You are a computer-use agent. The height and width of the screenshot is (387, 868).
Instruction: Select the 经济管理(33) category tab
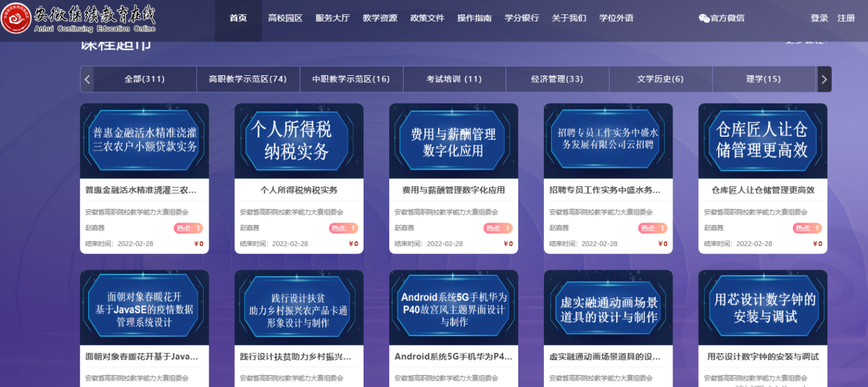click(557, 79)
